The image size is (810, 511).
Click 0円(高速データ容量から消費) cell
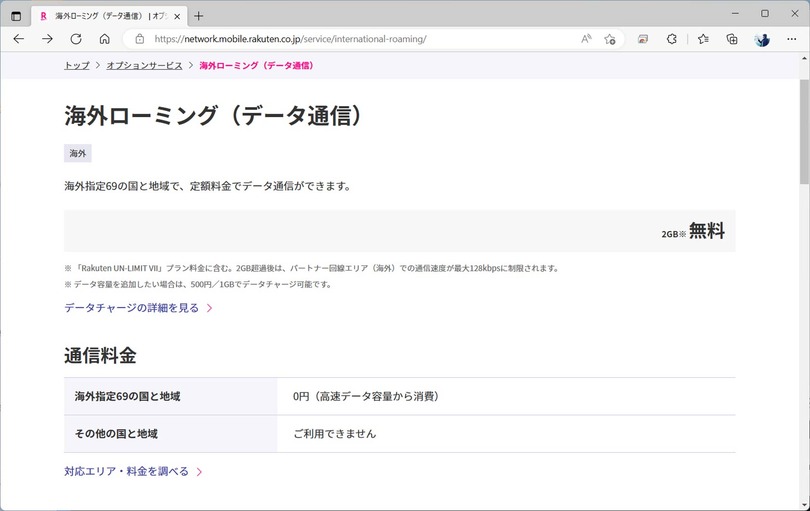click(x=506, y=396)
